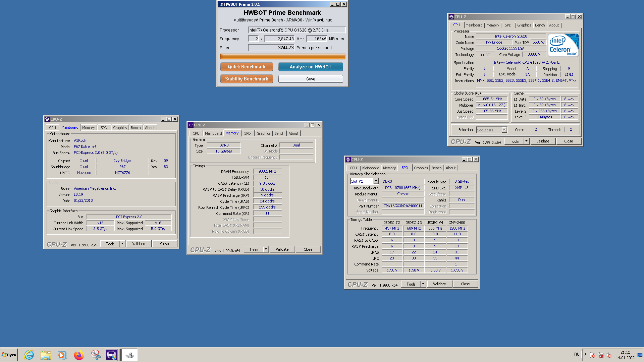This screenshot has width=644, height=362.
Task: Open Tools dropdown arrow in Mainboard window
Action: click(122, 244)
